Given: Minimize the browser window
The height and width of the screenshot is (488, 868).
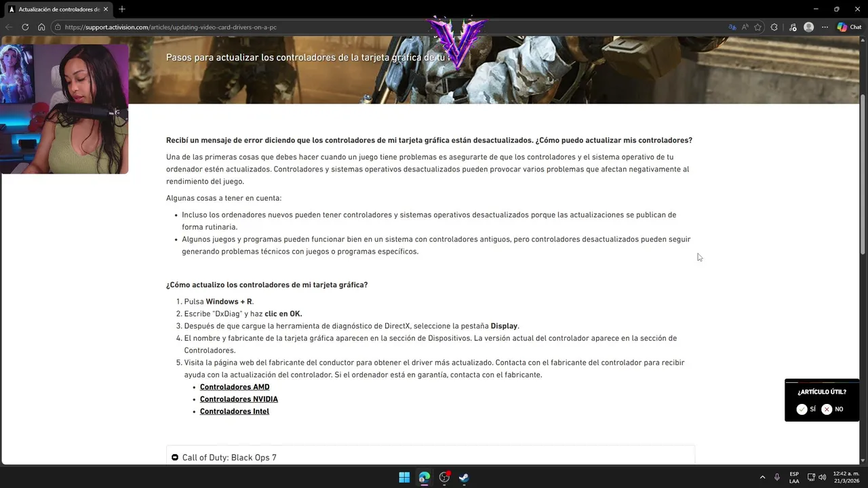Looking at the screenshot, I should [816, 9].
